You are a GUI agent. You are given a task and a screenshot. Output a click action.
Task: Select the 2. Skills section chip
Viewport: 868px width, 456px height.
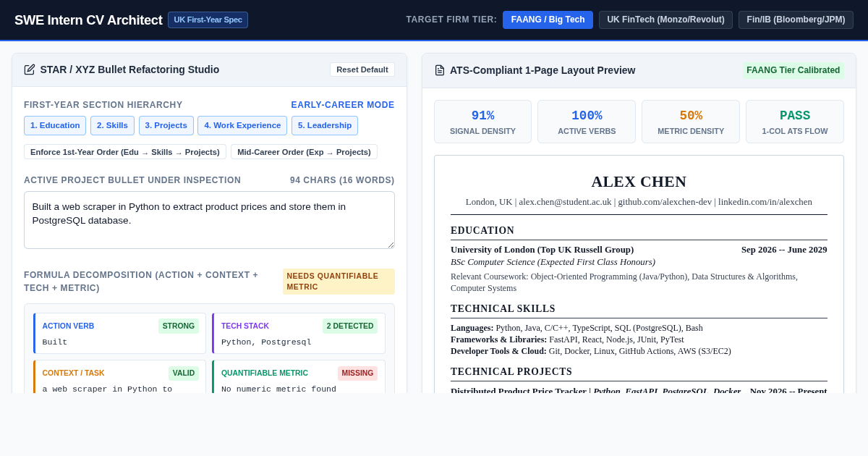(112, 125)
